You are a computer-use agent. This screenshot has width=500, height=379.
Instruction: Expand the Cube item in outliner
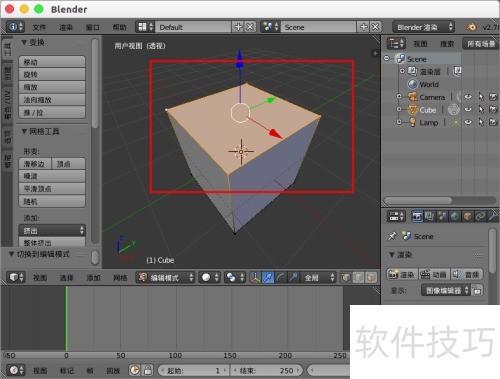[x=399, y=109]
